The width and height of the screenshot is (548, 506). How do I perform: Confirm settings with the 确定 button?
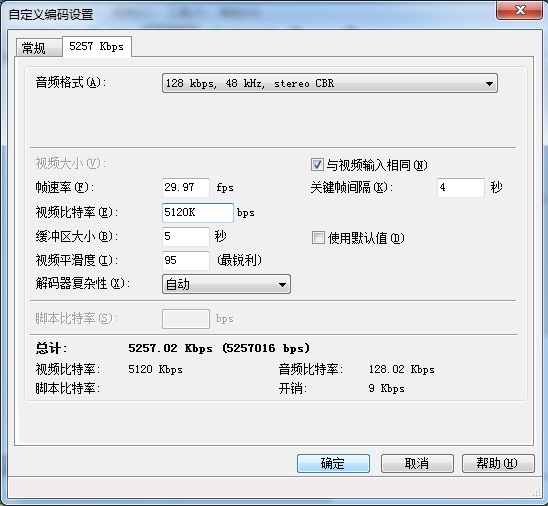coord(333,463)
